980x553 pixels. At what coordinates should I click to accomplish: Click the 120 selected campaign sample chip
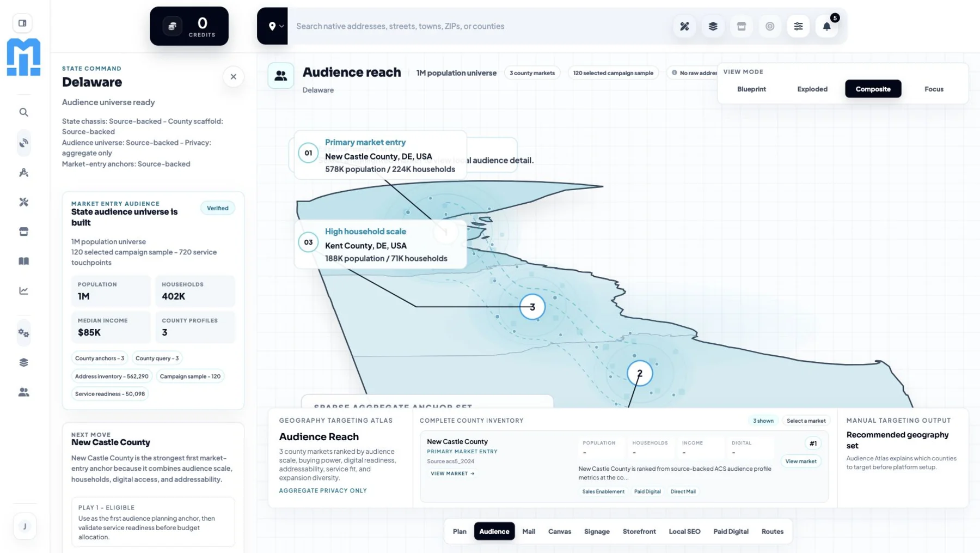tap(613, 73)
